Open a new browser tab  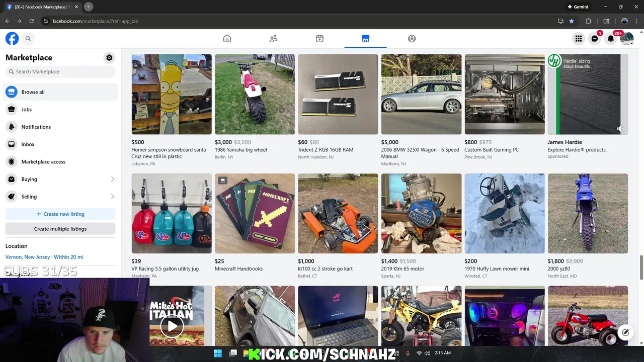[x=88, y=7]
